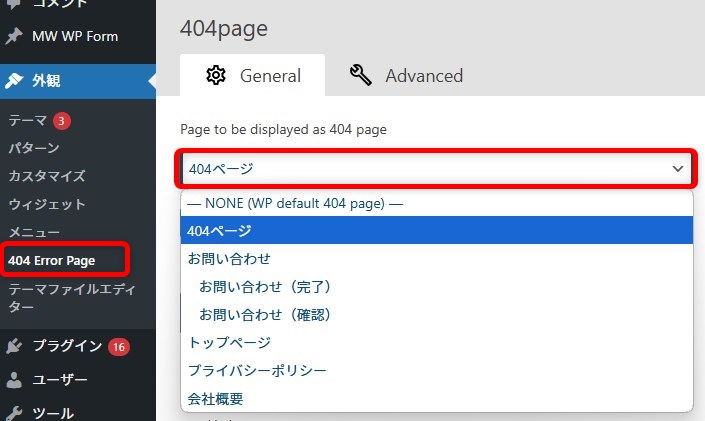Screen dimensions: 705x421
Task: Click the red badge showing 3 themes
Action: 62,120
